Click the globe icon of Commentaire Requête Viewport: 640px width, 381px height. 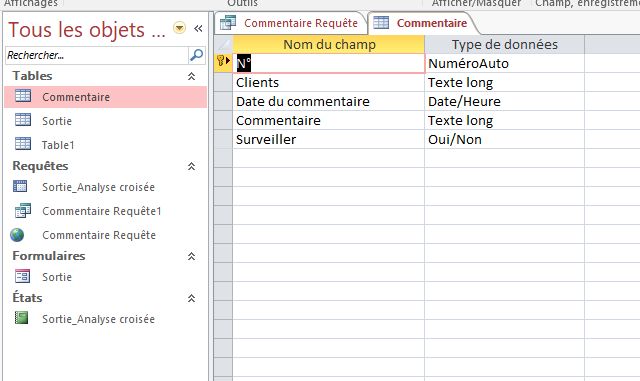point(17,235)
